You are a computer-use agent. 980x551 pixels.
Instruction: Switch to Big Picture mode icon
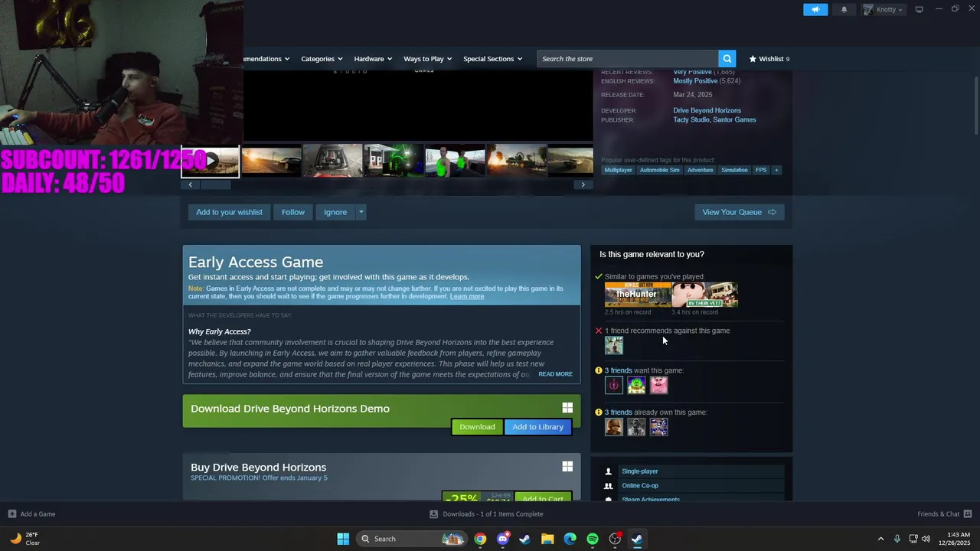point(919,9)
